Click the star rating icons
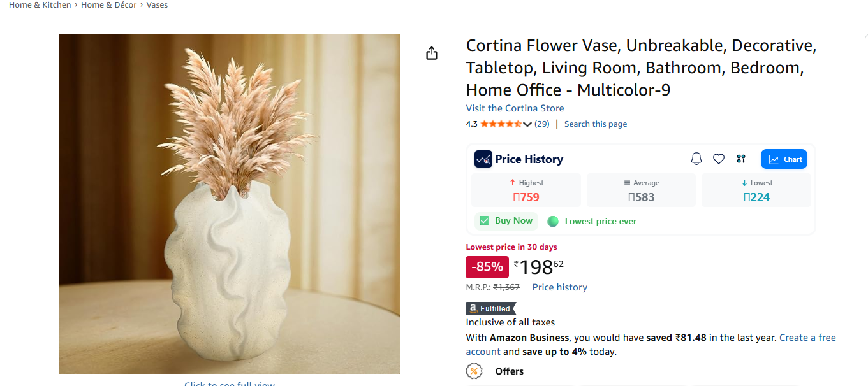The height and width of the screenshot is (386, 868). (x=501, y=124)
